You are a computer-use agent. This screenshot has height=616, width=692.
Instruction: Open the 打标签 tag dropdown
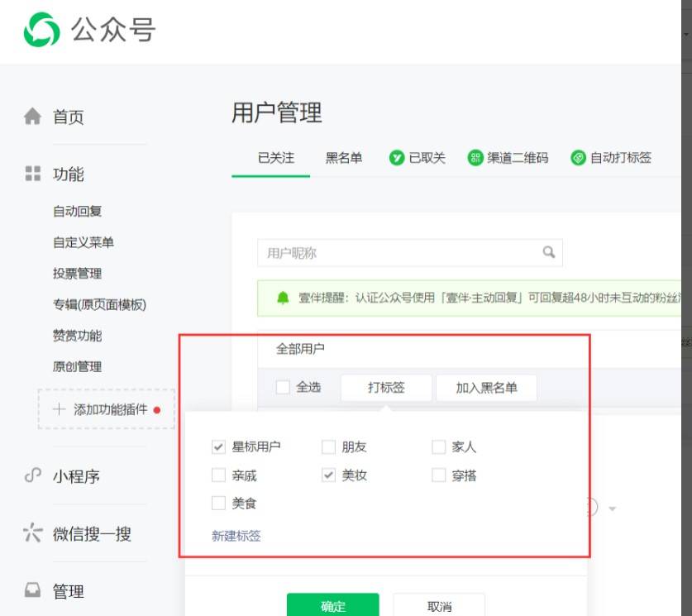386,388
